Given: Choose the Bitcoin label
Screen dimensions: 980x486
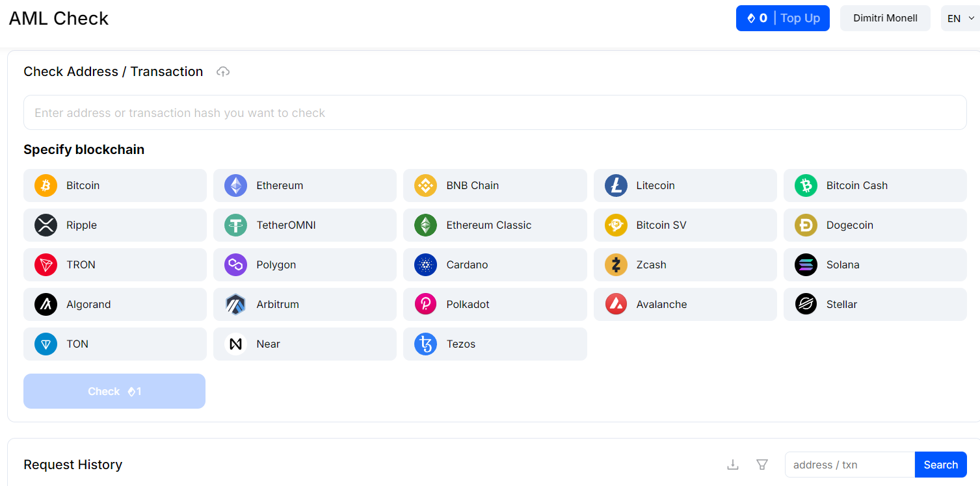Looking at the screenshot, I should pyautogui.click(x=83, y=186).
